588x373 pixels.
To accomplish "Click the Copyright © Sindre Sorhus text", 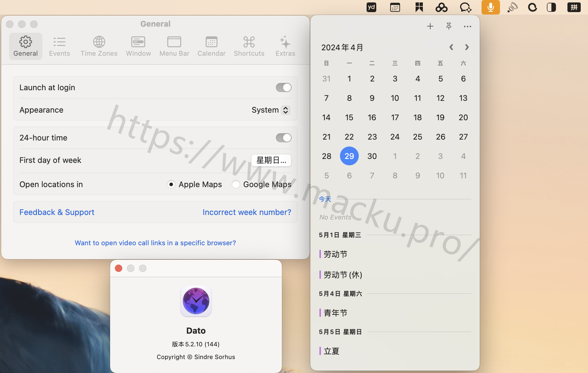I will pyautogui.click(x=196, y=357).
